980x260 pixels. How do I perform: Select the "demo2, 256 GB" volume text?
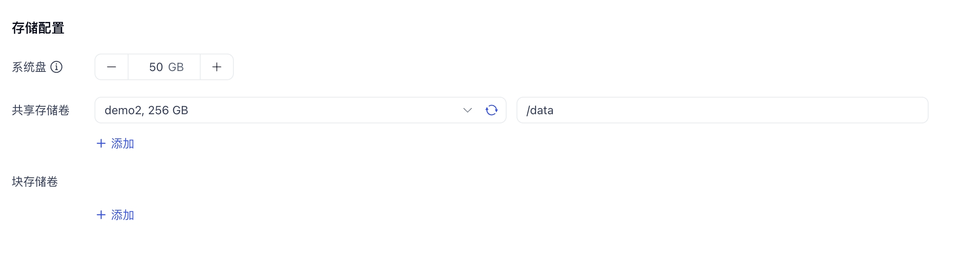tap(146, 110)
